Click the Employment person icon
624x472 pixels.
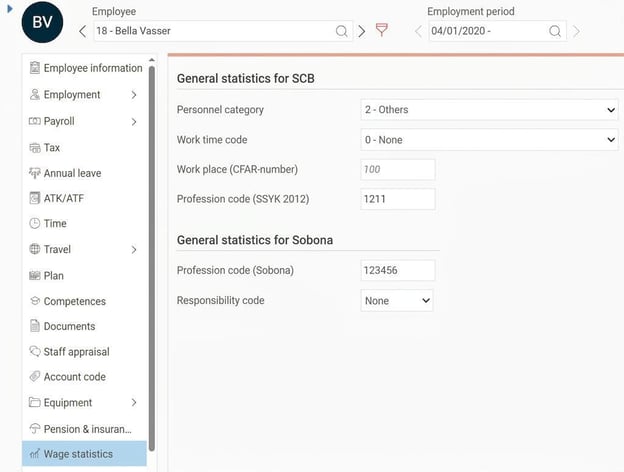[35, 94]
